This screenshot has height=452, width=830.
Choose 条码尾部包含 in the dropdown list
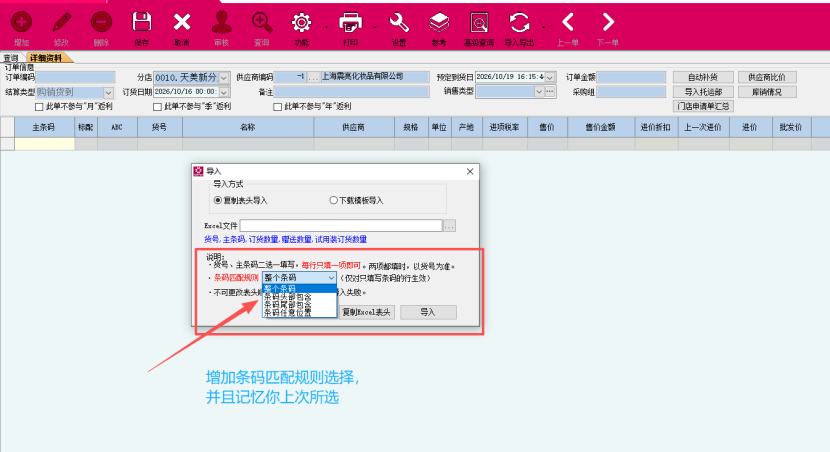click(x=300, y=304)
